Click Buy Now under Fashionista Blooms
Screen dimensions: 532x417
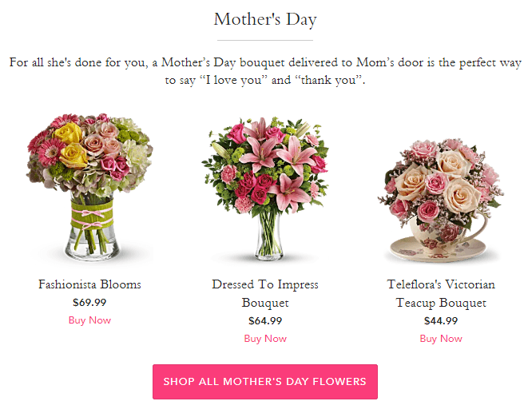click(x=89, y=320)
